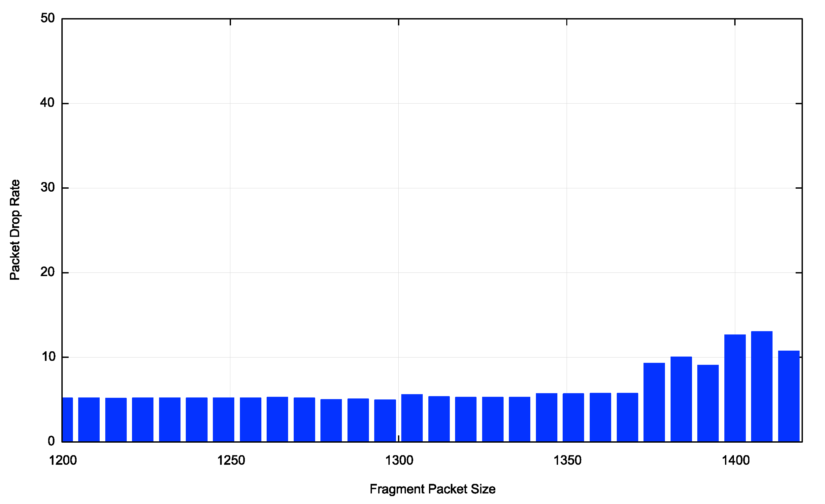Click the 1350 x-axis tick label
The image size is (825, 504).
pyautogui.click(x=568, y=461)
